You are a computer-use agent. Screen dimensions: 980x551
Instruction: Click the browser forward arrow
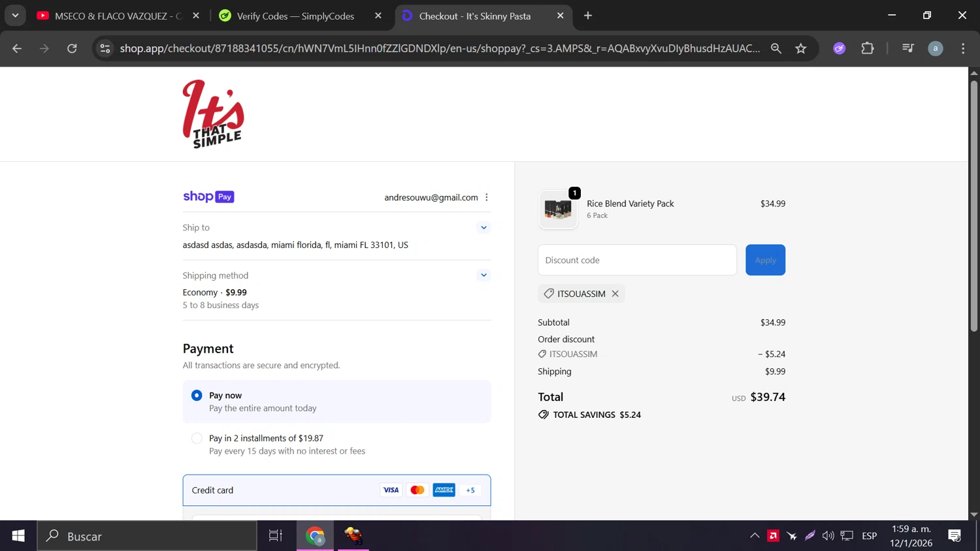(44, 48)
